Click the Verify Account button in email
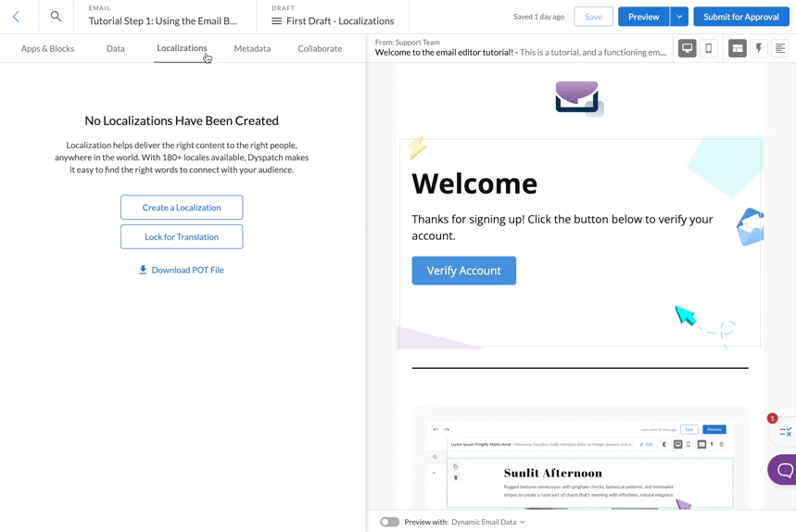Screen dimensions: 796x532 pyautogui.click(x=464, y=271)
